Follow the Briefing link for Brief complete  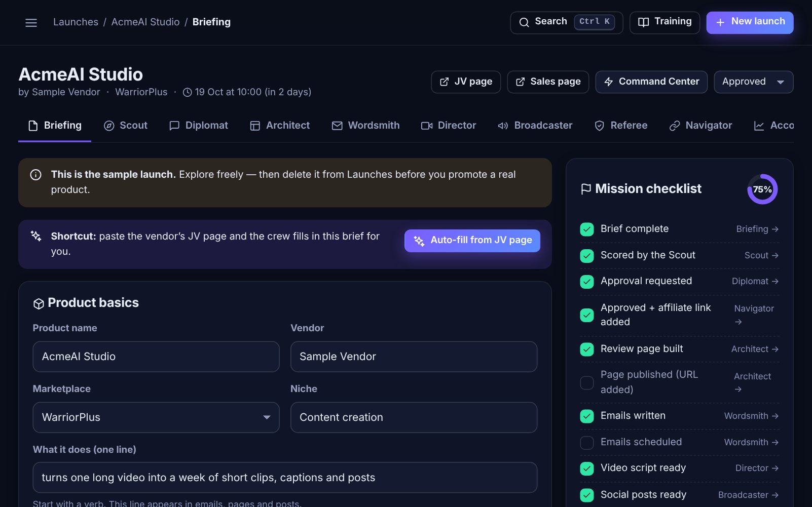(x=757, y=229)
